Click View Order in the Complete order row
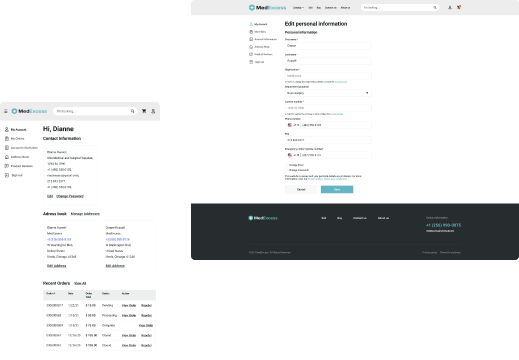 (x=146, y=325)
